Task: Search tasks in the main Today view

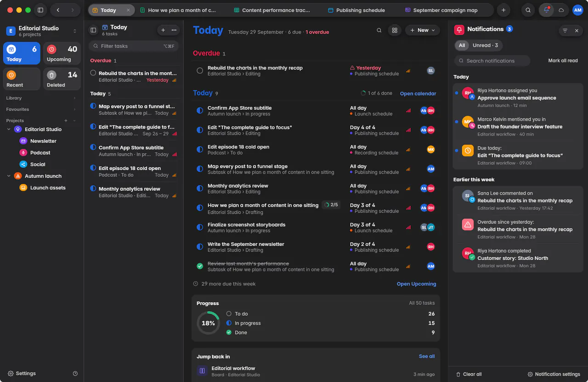Action: (x=379, y=30)
